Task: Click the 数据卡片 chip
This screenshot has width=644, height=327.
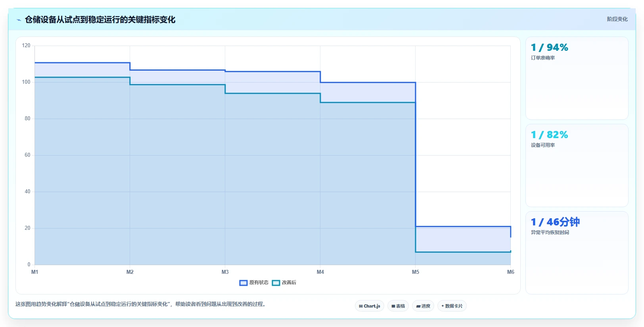Action: tap(452, 306)
